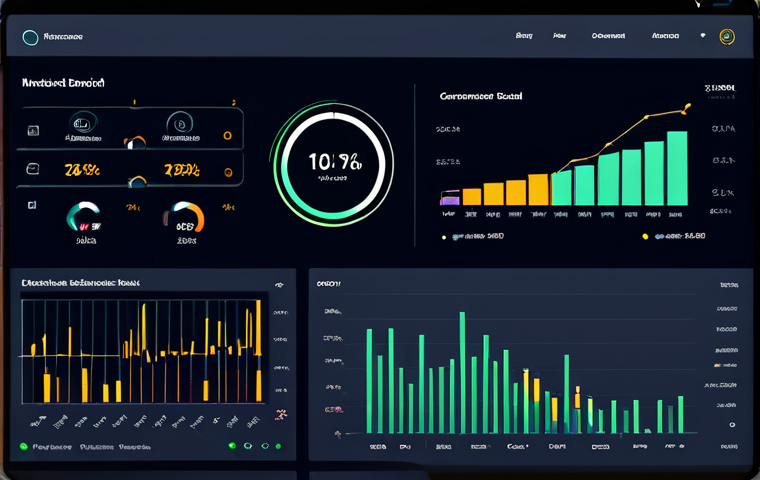Viewport: 760px width, 480px height.
Task: Click the yellow circular profile icon in header
Action: coord(727,37)
